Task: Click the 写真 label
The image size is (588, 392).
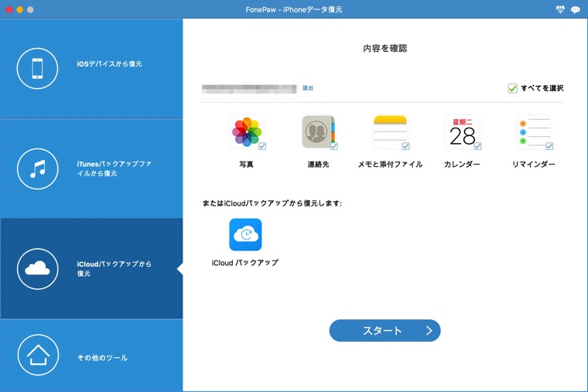Action: pos(246,164)
